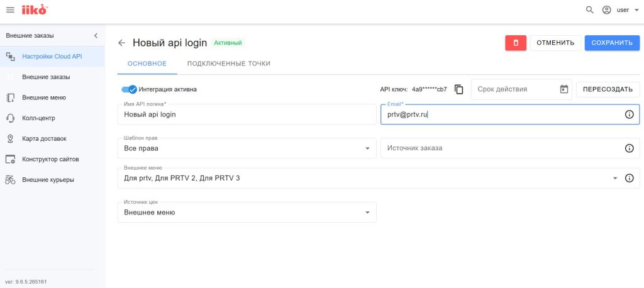
Task: Open the hamburger main menu
Action: (10, 9)
